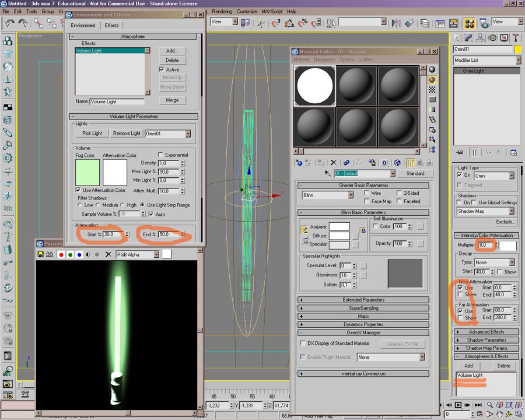The image size is (525, 420).
Task: Expand the Maps rollout in Material Editor
Action: pyautogui.click(x=363, y=316)
